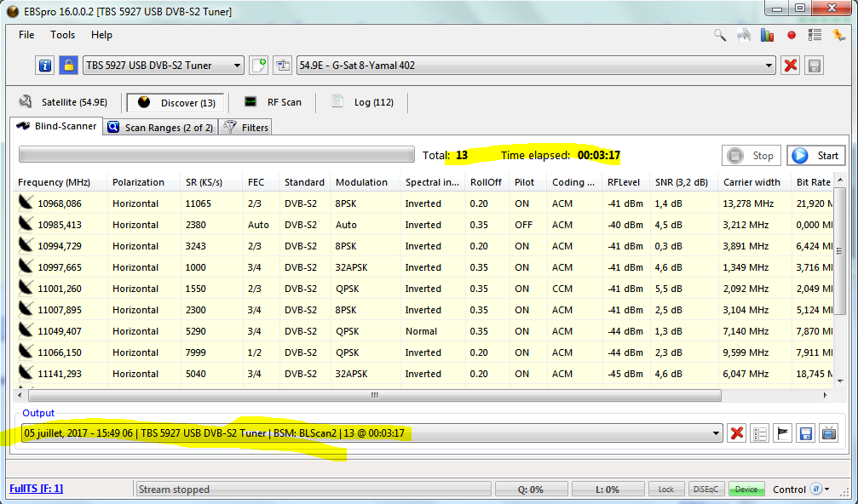Click the blue info icon beside the tuner

(x=45, y=66)
